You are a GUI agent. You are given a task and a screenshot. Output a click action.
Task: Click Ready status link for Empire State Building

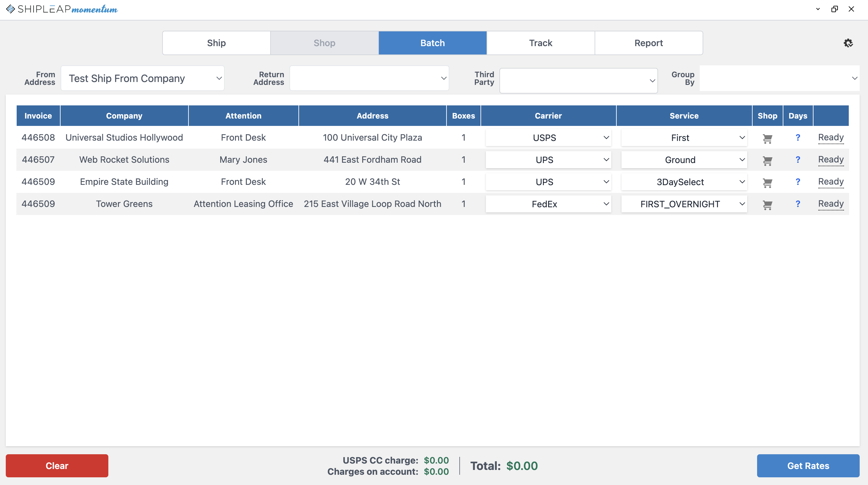pos(830,182)
